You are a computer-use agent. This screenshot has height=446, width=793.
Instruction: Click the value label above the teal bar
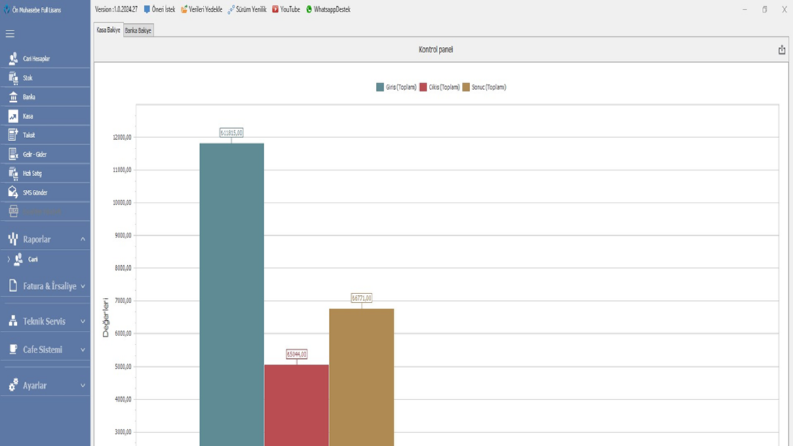click(x=232, y=132)
